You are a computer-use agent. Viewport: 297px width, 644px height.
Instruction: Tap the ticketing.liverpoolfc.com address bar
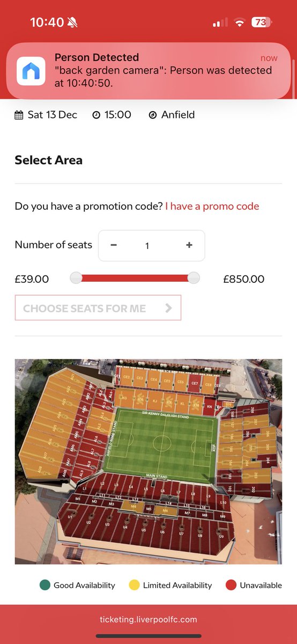click(148, 619)
